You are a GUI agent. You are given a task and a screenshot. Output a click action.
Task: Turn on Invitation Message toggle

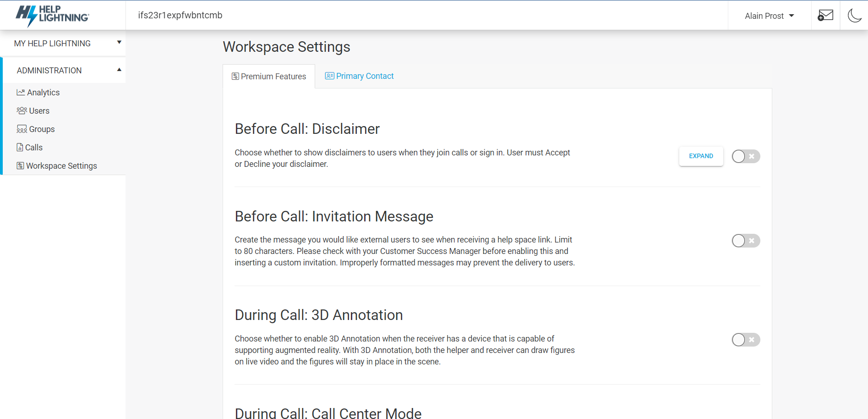coord(745,241)
